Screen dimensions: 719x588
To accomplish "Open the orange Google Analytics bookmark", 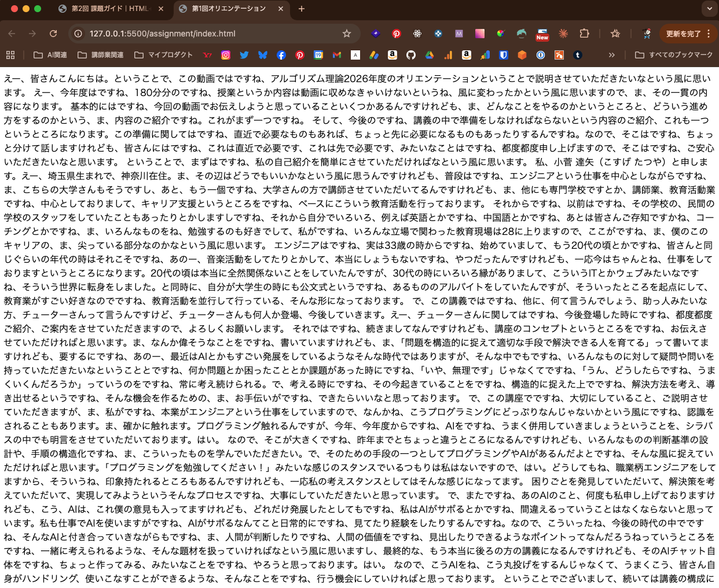I will (x=448, y=55).
